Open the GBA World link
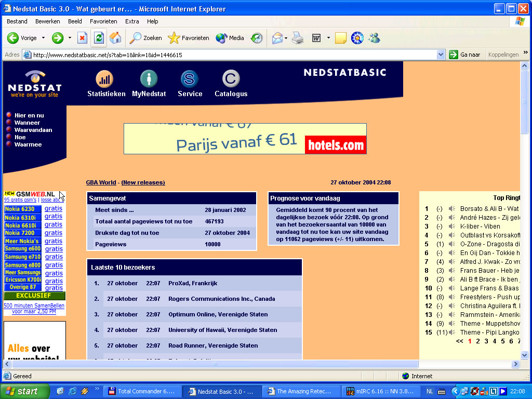This screenshot has height=399, width=532. click(101, 182)
